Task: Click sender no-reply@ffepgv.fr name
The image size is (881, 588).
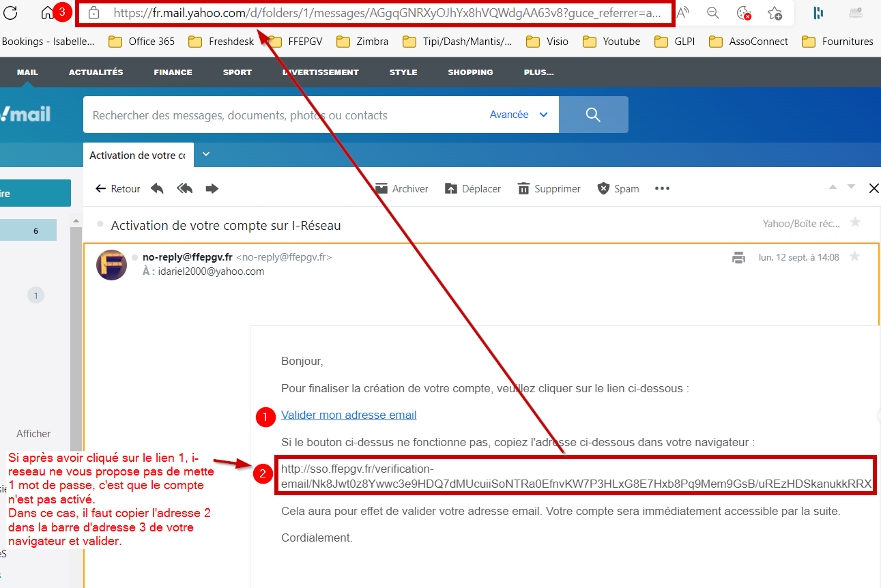Action: coord(187,257)
